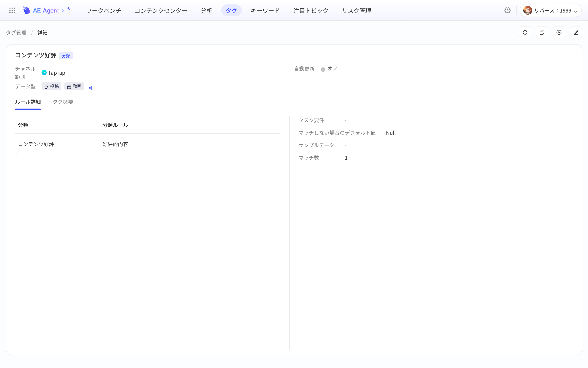The image size is (588, 368).
Task: Click the 動画 data type chip
Action: click(74, 86)
